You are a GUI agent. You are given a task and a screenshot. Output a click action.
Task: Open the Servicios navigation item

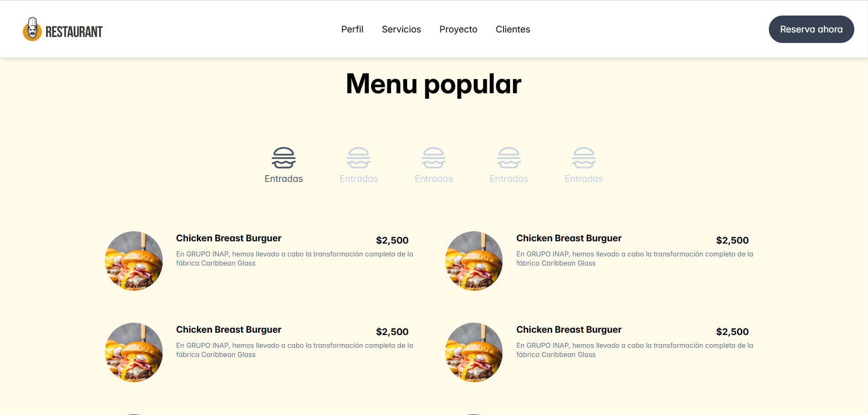[x=402, y=29]
